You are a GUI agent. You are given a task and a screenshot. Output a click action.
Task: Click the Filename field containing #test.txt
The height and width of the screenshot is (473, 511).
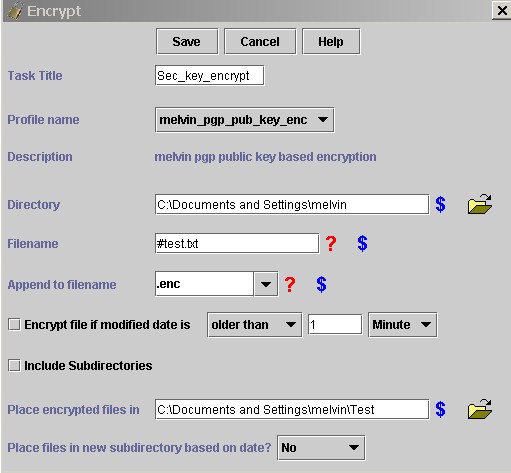(x=237, y=243)
